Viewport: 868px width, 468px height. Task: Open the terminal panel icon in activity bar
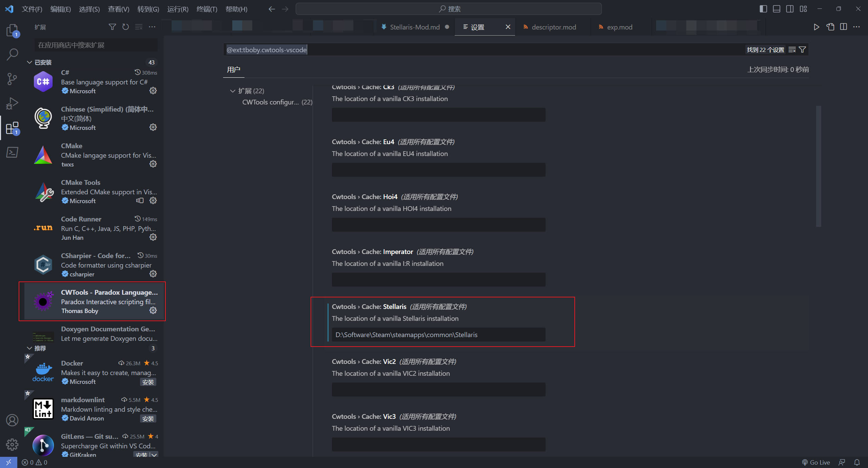click(12, 152)
